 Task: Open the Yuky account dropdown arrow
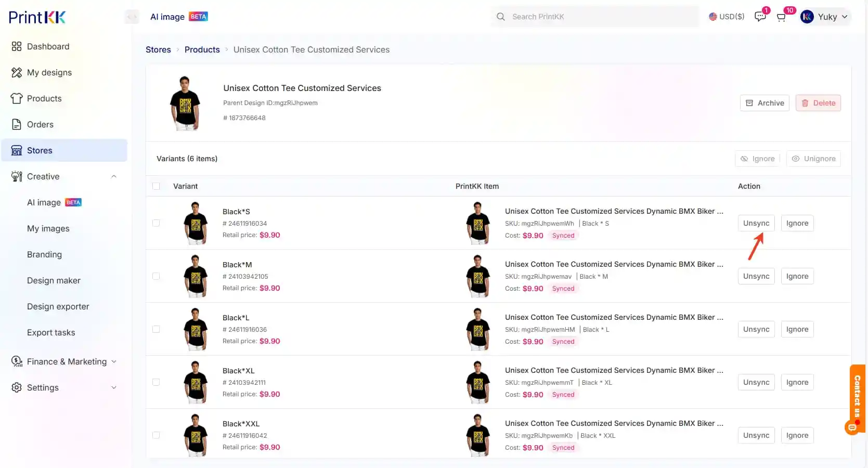coord(845,17)
